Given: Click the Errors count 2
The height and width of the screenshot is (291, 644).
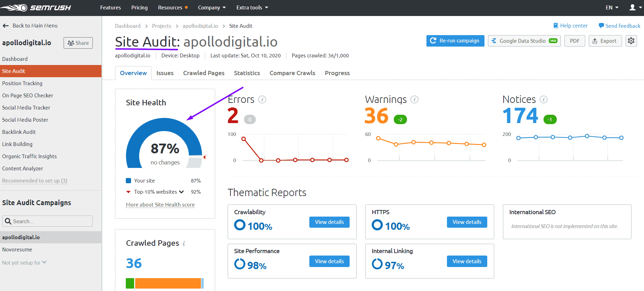Looking at the screenshot, I should pyautogui.click(x=233, y=116).
